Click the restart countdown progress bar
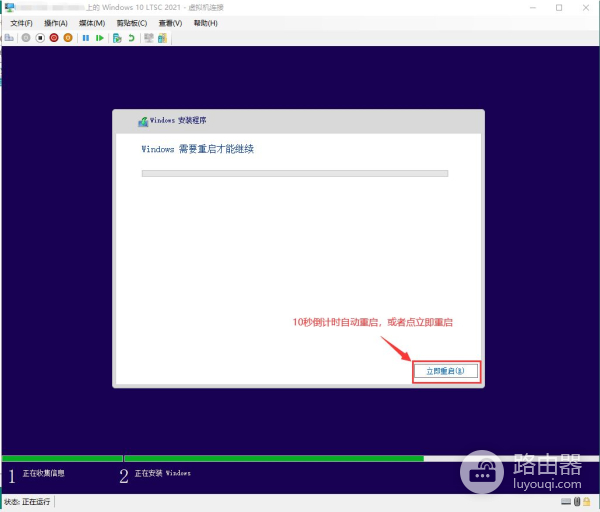This screenshot has height=512, width=600. [x=295, y=173]
